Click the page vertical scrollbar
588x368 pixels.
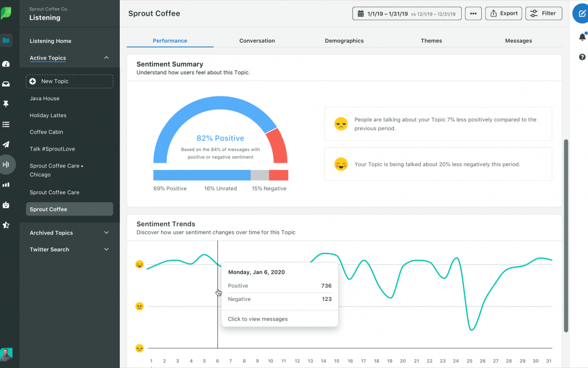(x=566, y=236)
